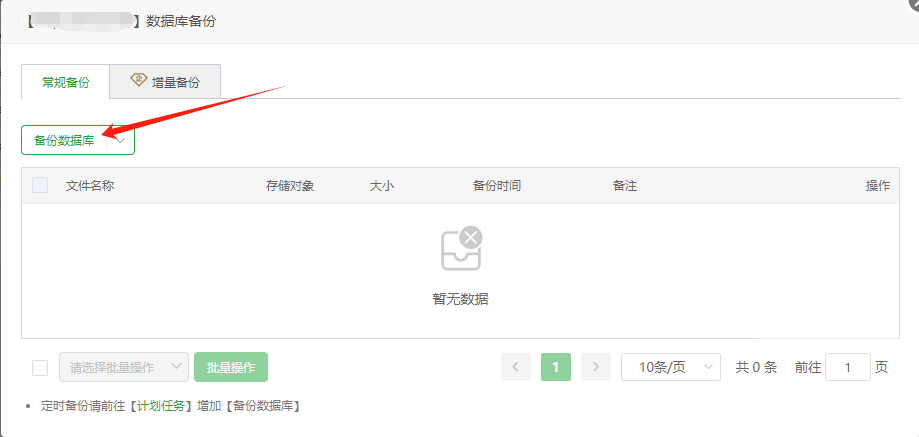Click the 前往 page number input field
Image resolution: width=919 pixels, height=437 pixels.
[x=848, y=367]
